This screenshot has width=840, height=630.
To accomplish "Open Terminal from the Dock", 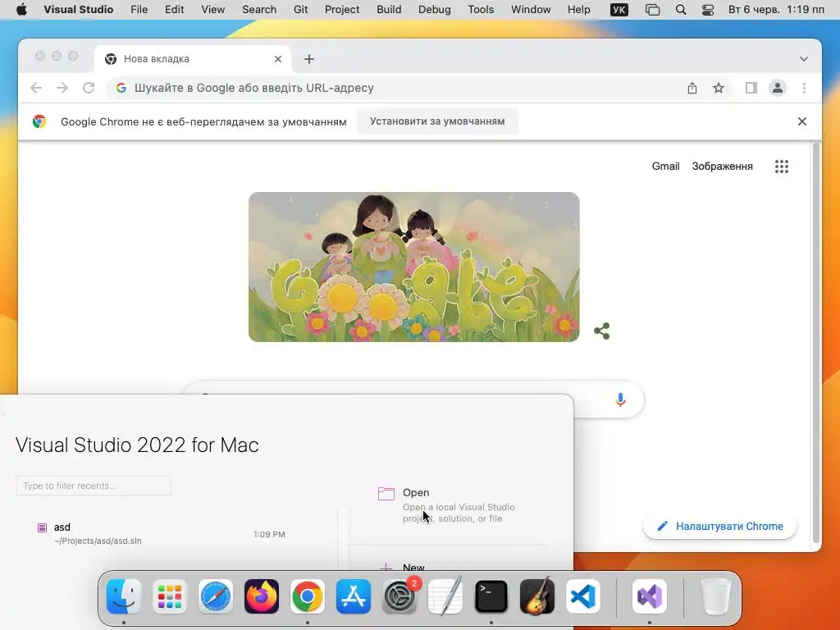I will pos(491,596).
